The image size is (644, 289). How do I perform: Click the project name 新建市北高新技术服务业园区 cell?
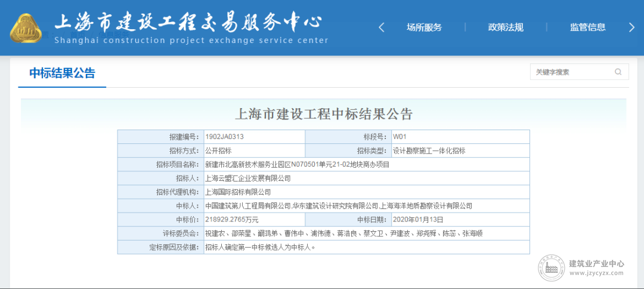point(367,164)
